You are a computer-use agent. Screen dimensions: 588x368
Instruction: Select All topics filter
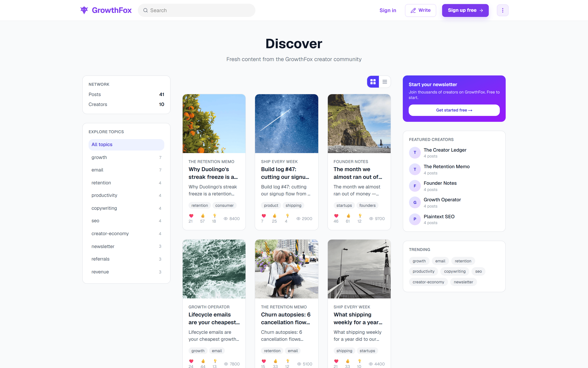(x=126, y=145)
